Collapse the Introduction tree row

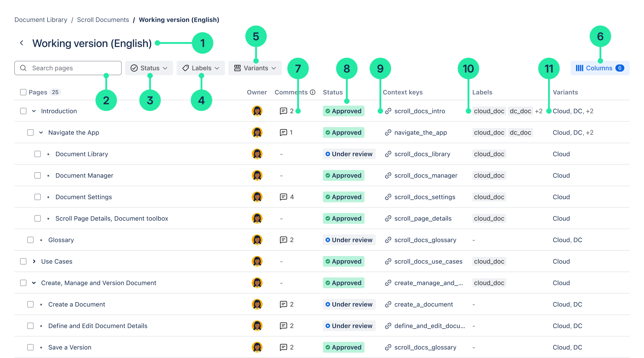click(34, 111)
